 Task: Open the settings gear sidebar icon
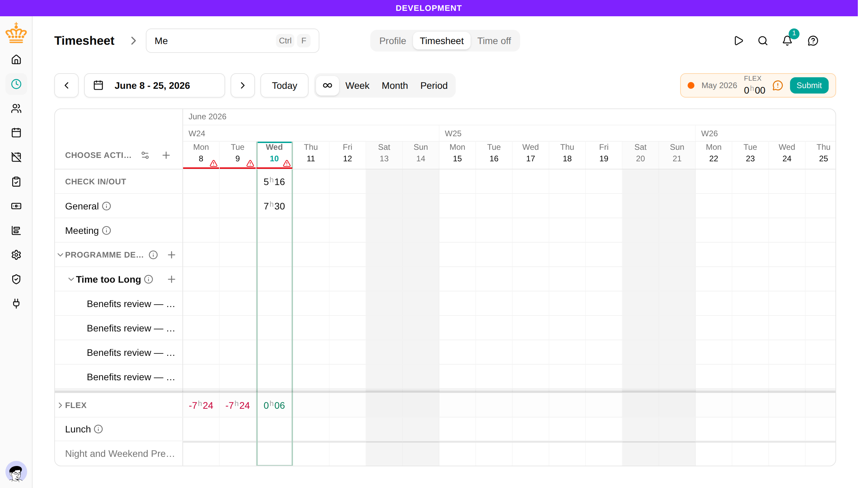(16, 255)
